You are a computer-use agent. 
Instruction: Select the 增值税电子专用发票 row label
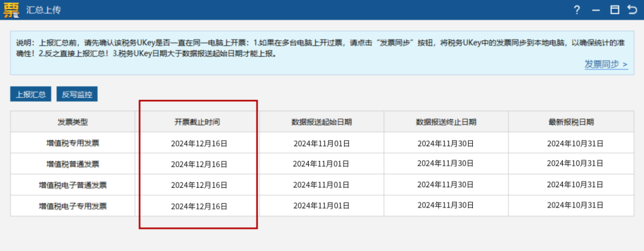(73, 206)
